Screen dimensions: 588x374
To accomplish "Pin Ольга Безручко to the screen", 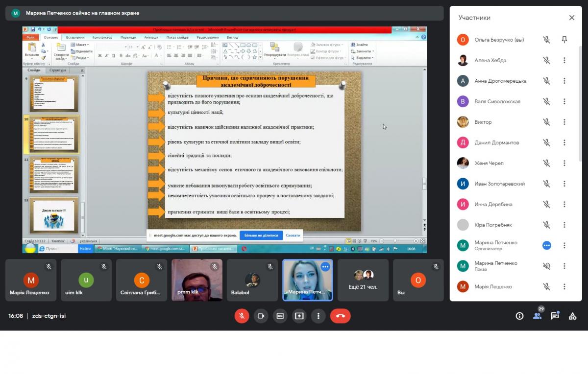I will pos(564,40).
